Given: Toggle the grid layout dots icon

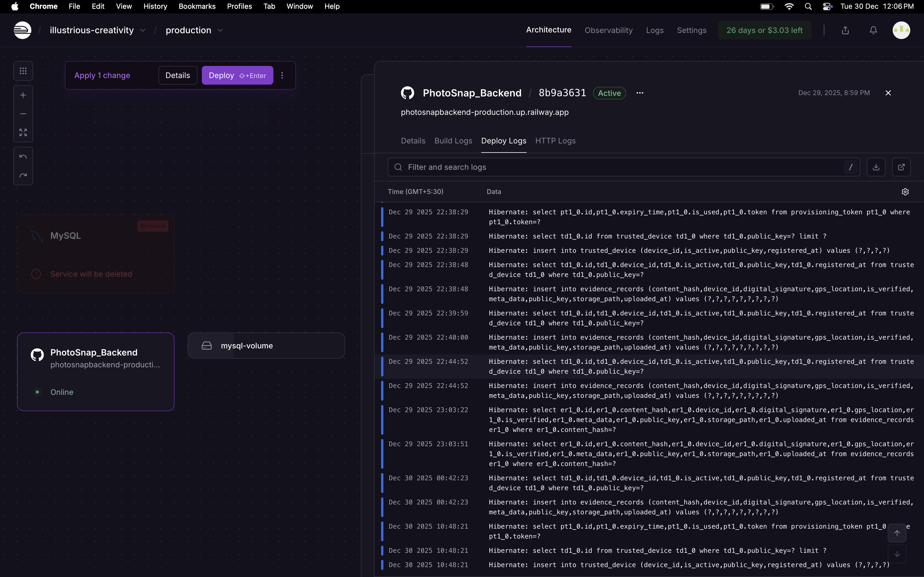Looking at the screenshot, I should pos(23,71).
